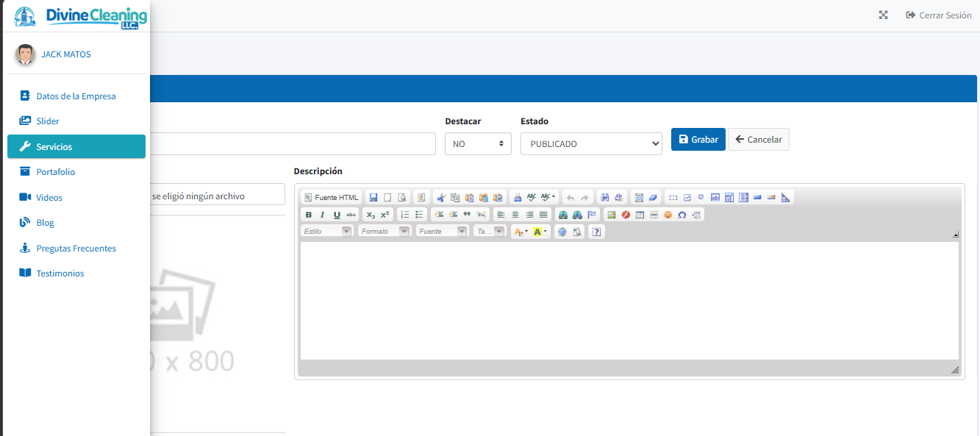Insert special character omega symbol
This screenshot has height=436, width=980.
point(682,215)
